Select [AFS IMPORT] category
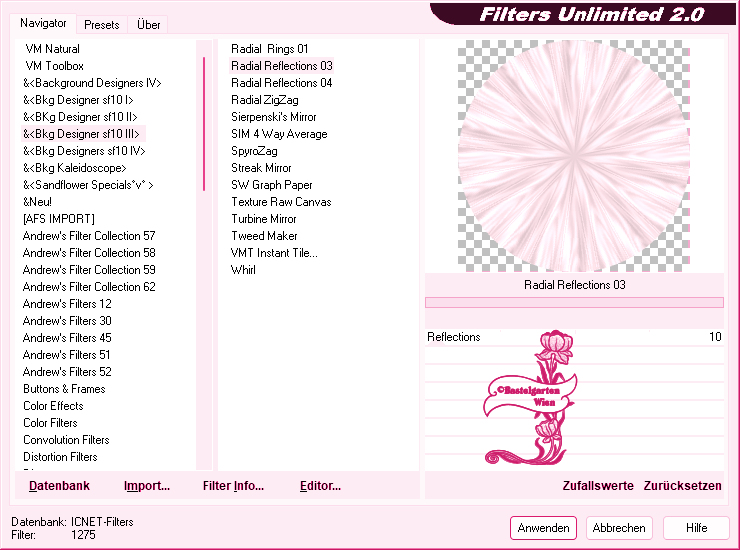The image size is (740, 550). (59, 219)
